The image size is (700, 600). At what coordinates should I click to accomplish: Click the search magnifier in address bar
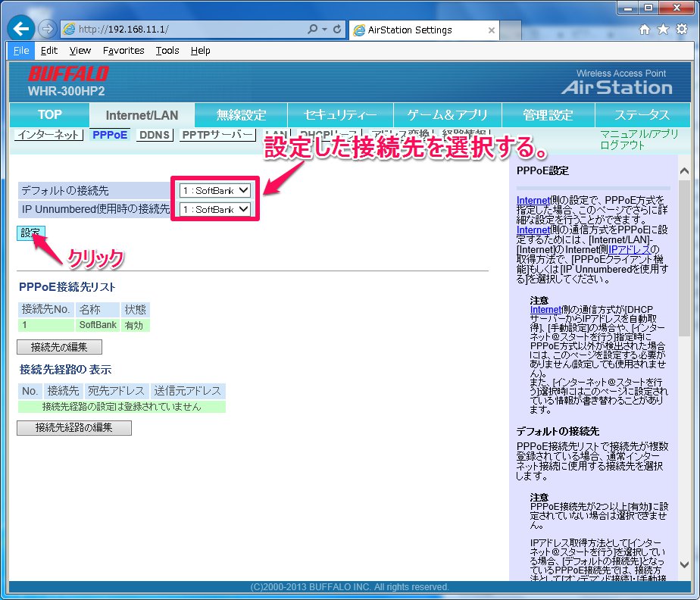[312, 29]
